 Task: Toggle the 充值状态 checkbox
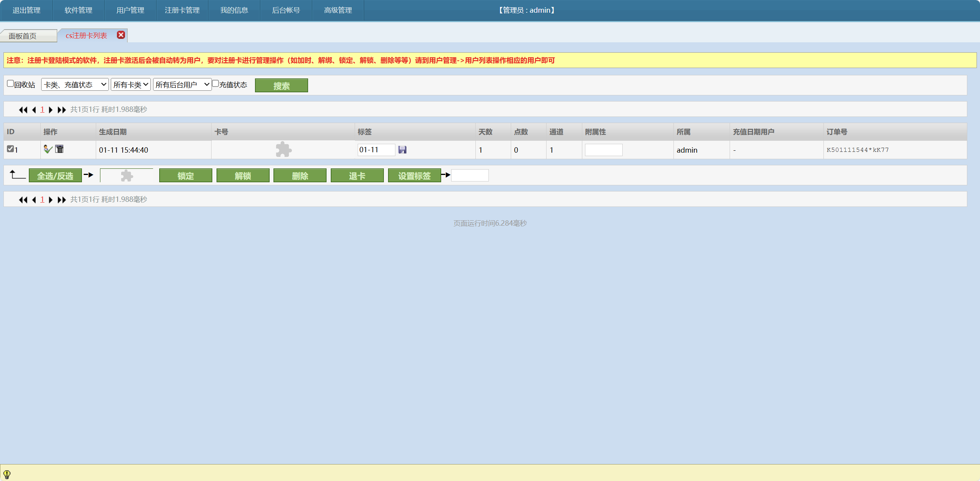(215, 83)
